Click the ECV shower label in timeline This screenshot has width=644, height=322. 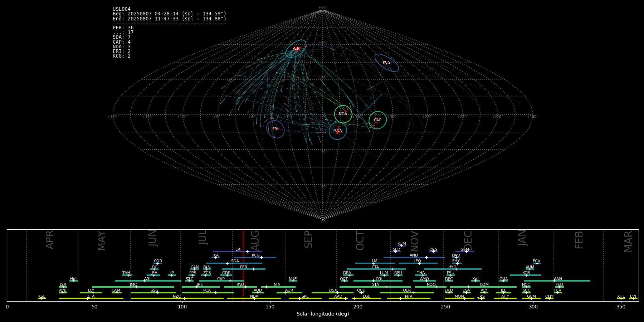click(x=537, y=261)
